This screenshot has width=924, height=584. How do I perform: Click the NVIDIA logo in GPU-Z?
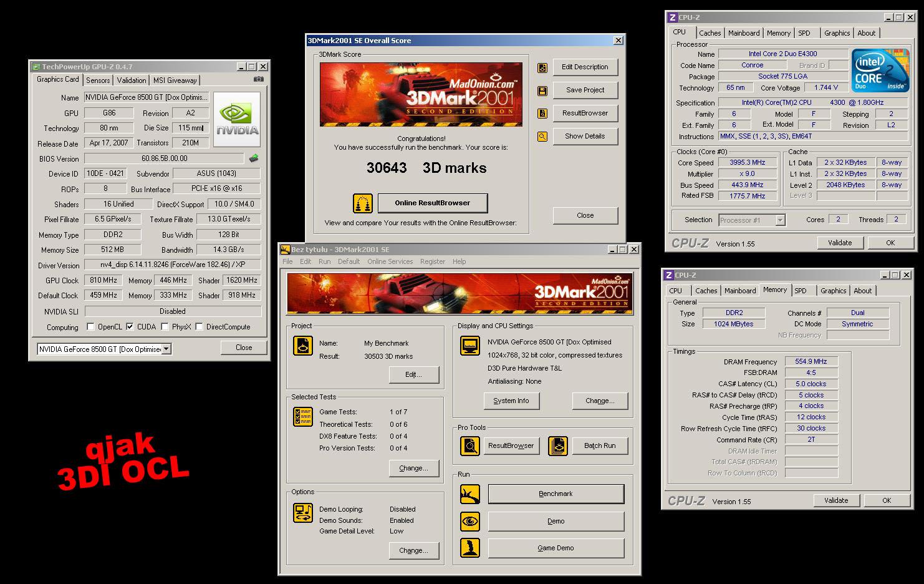click(x=237, y=120)
